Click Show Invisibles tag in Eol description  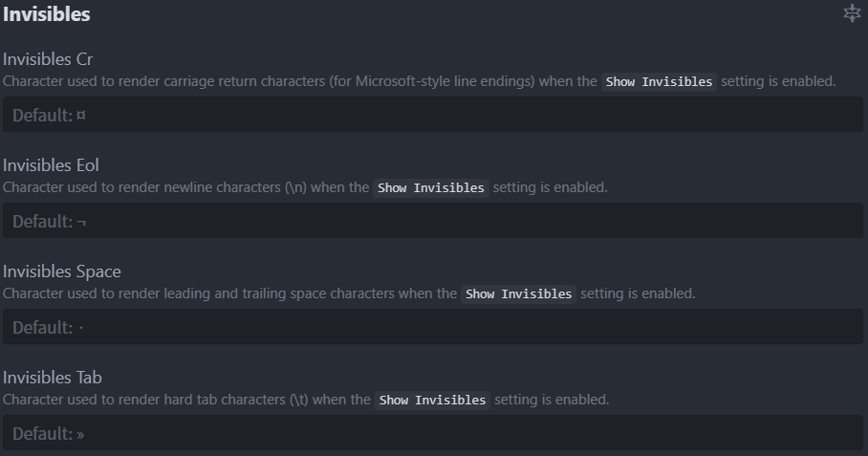(x=431, y=188)
